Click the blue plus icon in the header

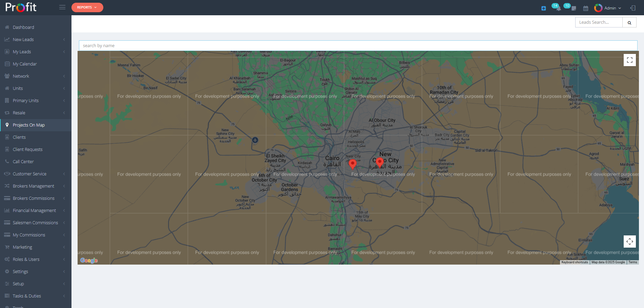click(x=543, y=8)
